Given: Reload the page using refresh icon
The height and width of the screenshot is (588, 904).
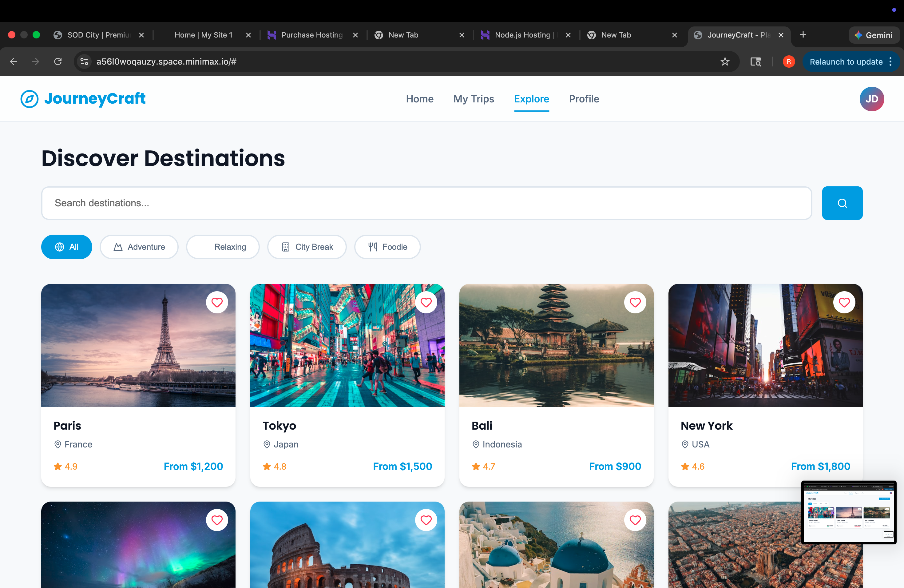Looking at the screenshot, I should point(58,62).
